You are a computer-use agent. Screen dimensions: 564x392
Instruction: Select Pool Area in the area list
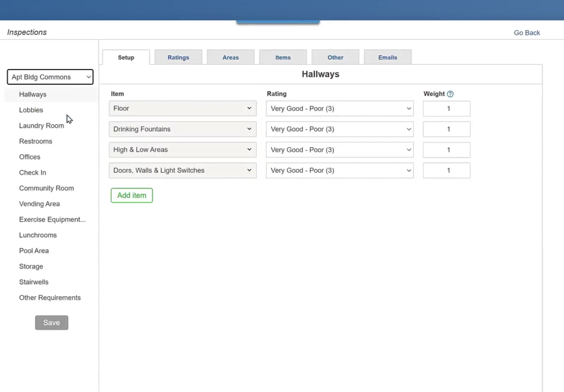(34, 251)
